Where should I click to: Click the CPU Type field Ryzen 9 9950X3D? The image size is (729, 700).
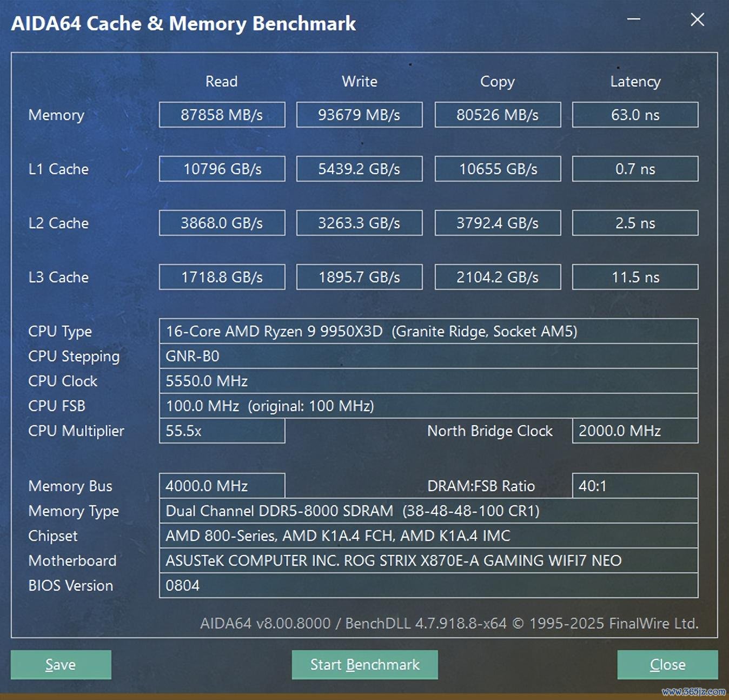tap(428, 331)
